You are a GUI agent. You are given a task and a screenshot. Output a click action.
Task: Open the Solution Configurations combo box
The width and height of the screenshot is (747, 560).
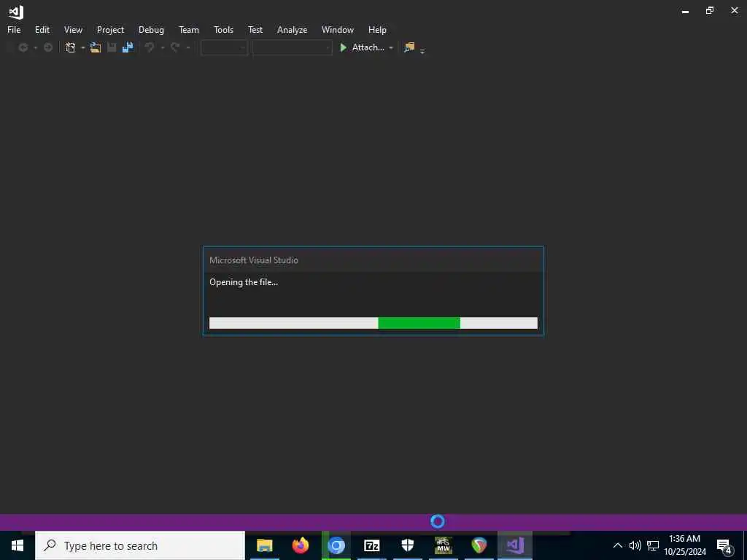click(225, 47)
